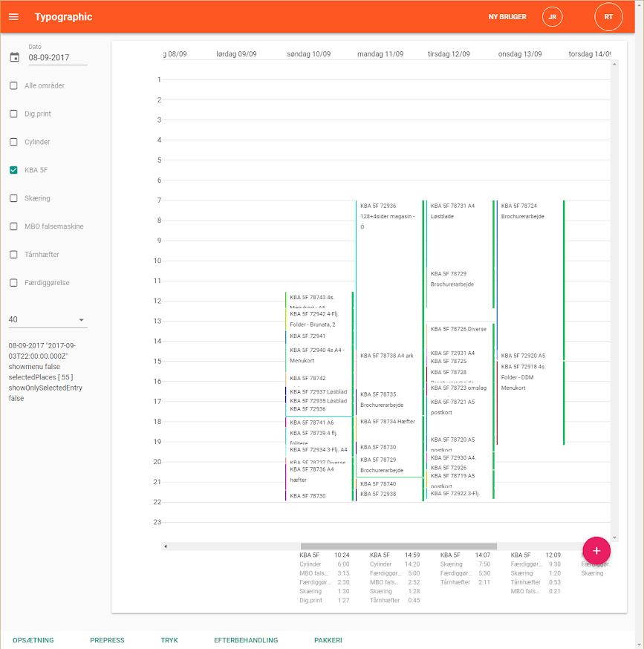Viewport: 644px width, 649px height.
Task: Select the mandag 11/09 column header
Action: click(x=380, y=53)
